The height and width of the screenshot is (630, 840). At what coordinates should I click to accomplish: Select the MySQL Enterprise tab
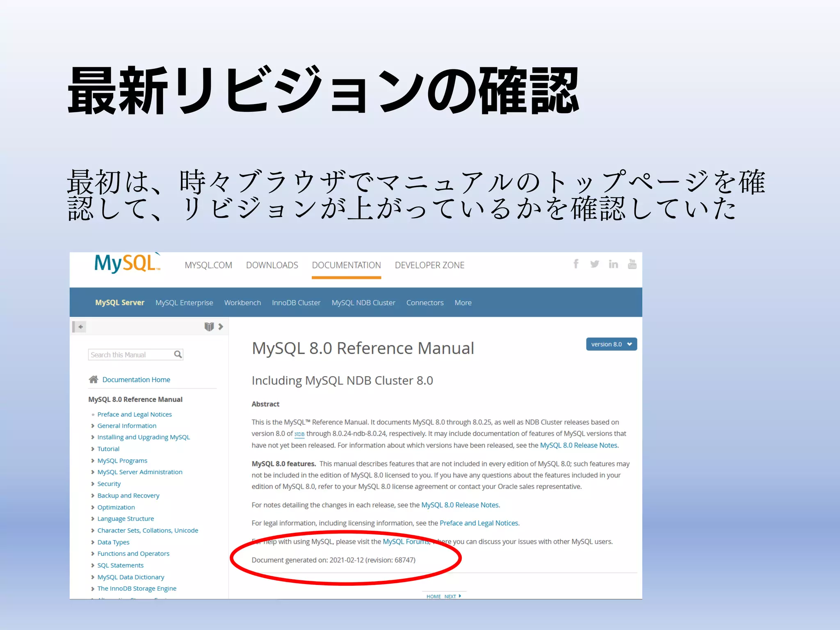[x=184, y=303]
